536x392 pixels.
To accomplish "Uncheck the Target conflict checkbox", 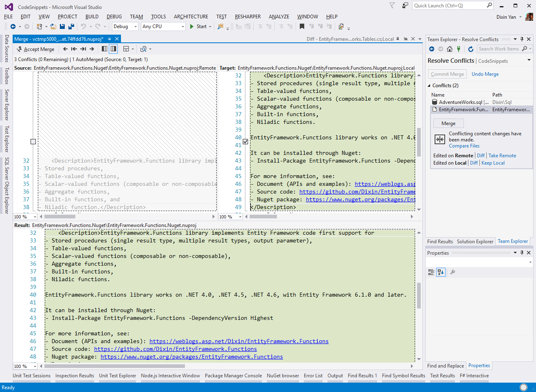I will click(245, 142).
